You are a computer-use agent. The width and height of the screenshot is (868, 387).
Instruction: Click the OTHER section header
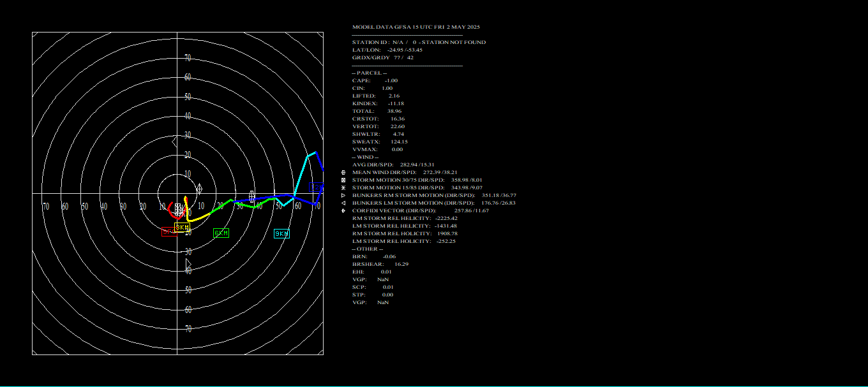[x=368, y=249]
